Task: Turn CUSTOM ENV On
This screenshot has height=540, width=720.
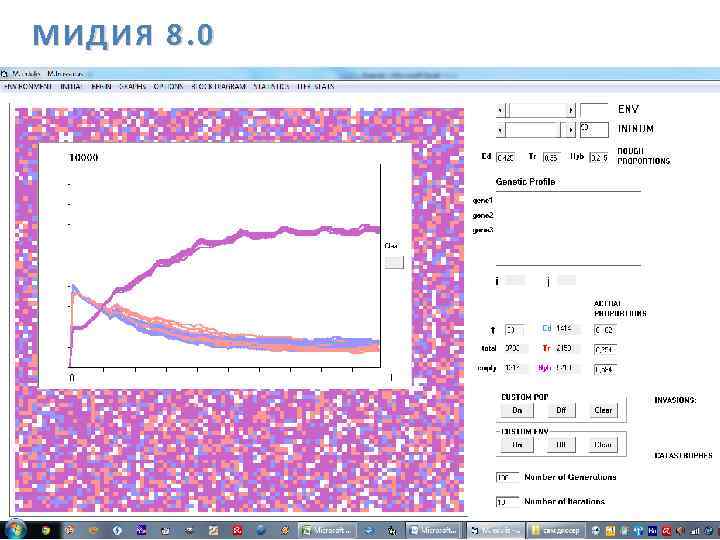Action: [517, 444]
